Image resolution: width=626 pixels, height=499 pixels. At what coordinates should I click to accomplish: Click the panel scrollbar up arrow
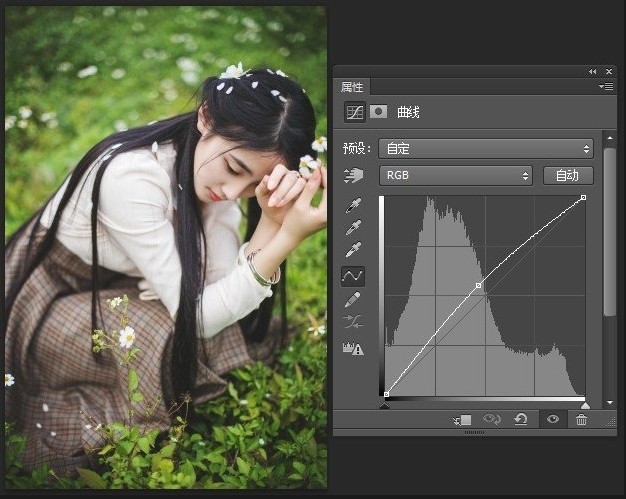(610, 138)
